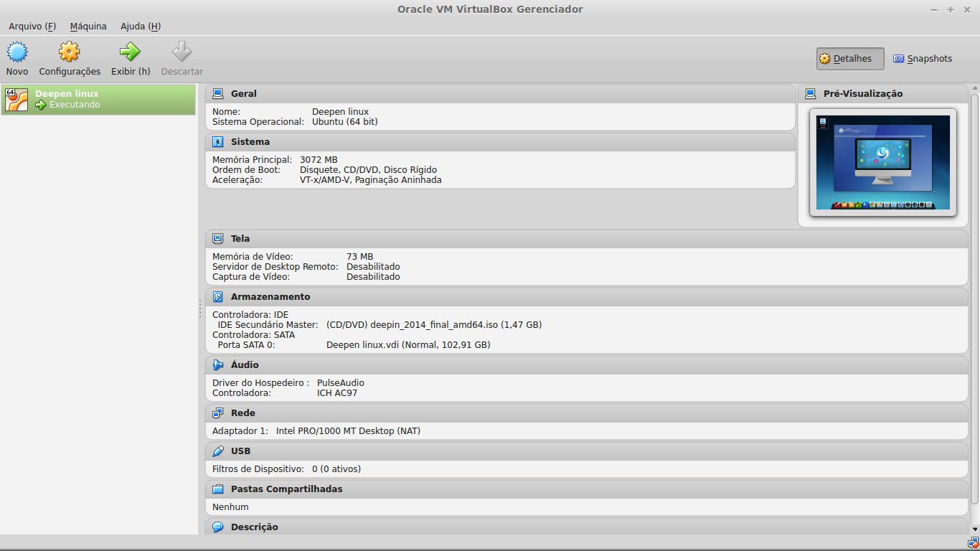Open the Tela section header link
Viewport: 980px width, 551px height.
(240, 239)
